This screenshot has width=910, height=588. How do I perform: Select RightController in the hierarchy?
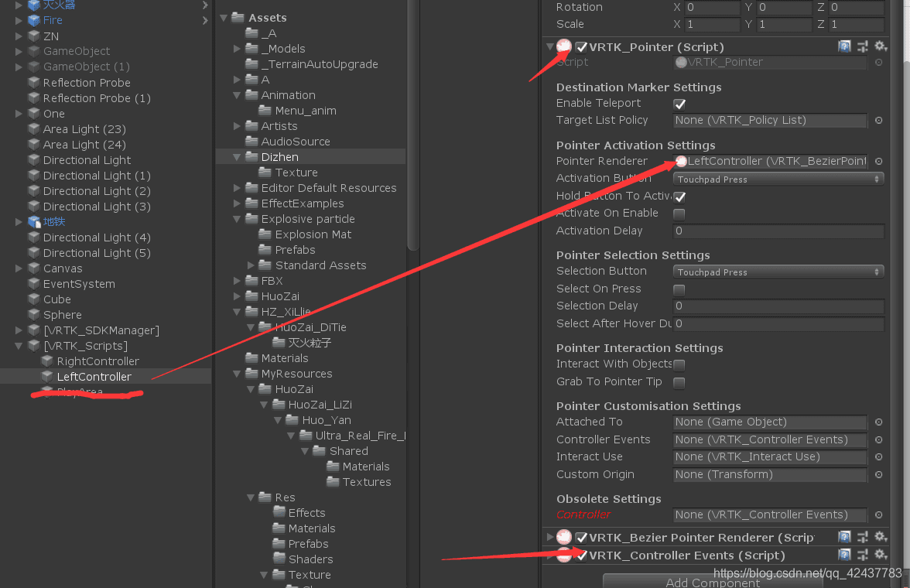pos(97,361)
